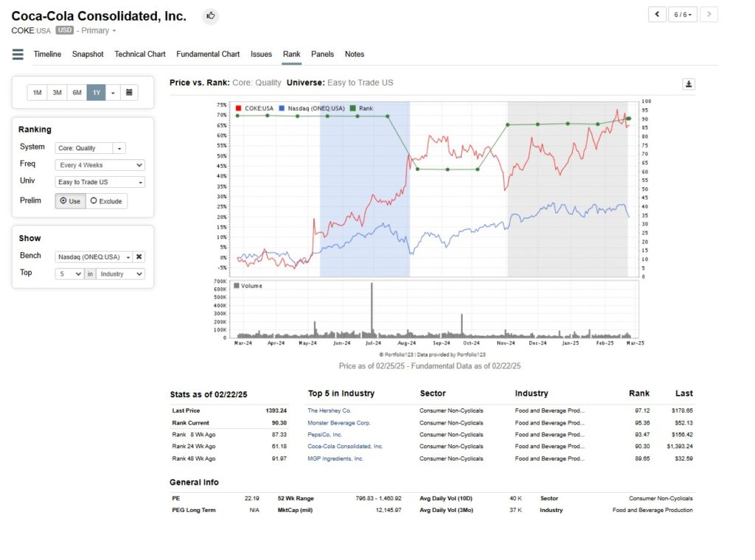Open The Hershey Co. link
Screen dimensions: 755x560
(330, 410)
